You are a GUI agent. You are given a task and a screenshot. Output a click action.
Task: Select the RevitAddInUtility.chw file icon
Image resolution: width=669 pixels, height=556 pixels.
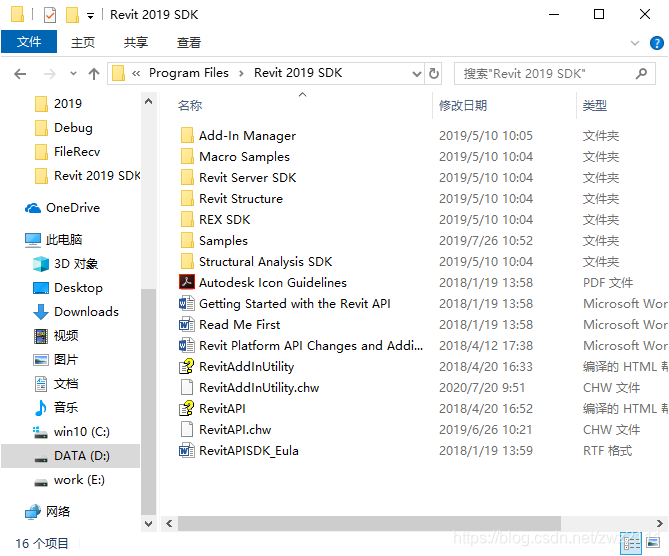click(x=187, y=387)
